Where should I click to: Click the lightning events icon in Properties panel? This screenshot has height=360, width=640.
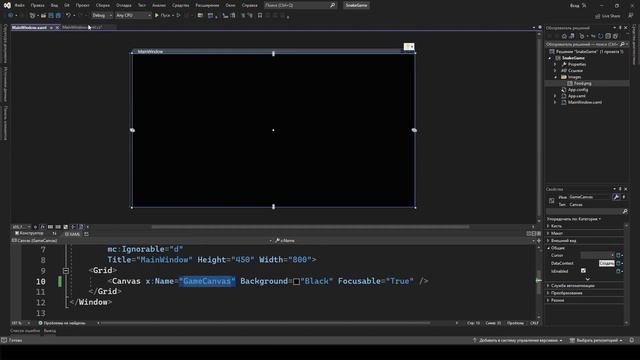click(624, 197)
